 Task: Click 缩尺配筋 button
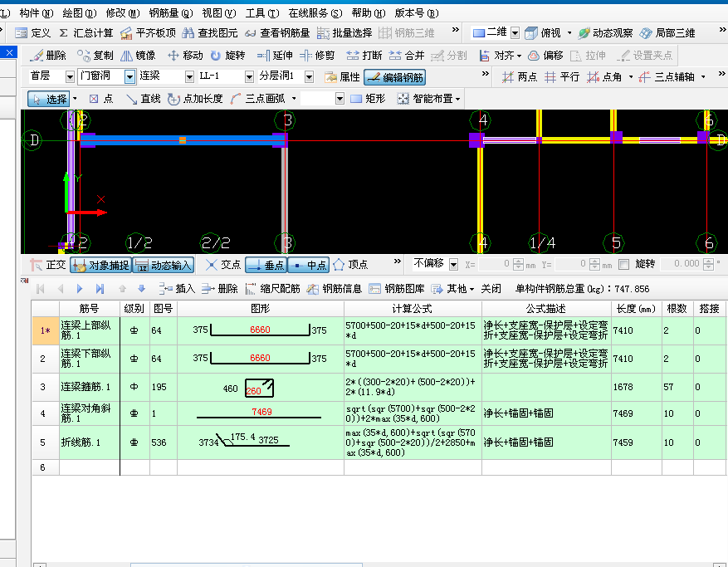tap(272, 289)
